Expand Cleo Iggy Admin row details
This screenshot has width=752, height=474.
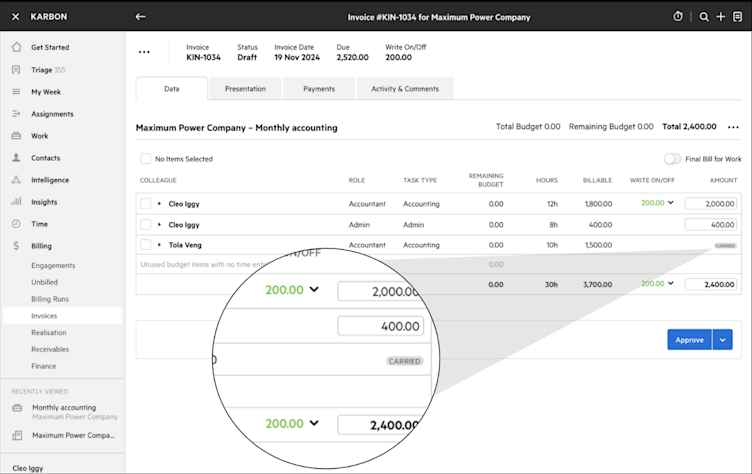point(159,224)
